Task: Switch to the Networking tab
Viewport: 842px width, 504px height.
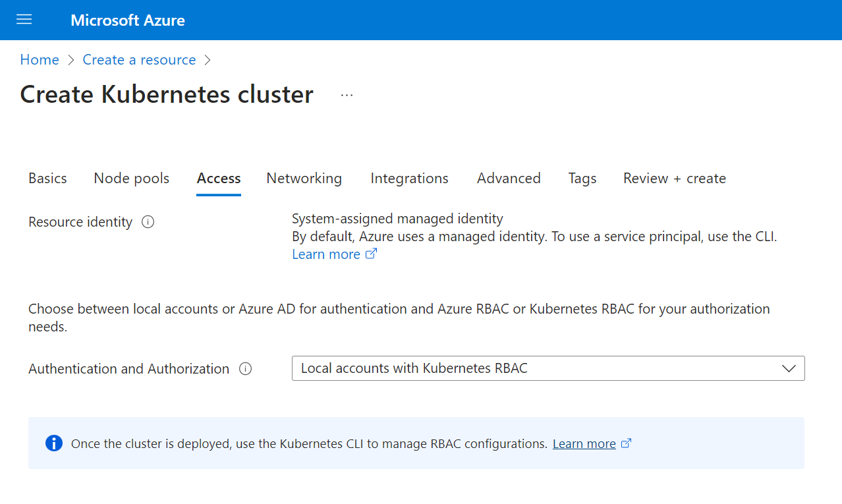Action: tap(304, 178)
